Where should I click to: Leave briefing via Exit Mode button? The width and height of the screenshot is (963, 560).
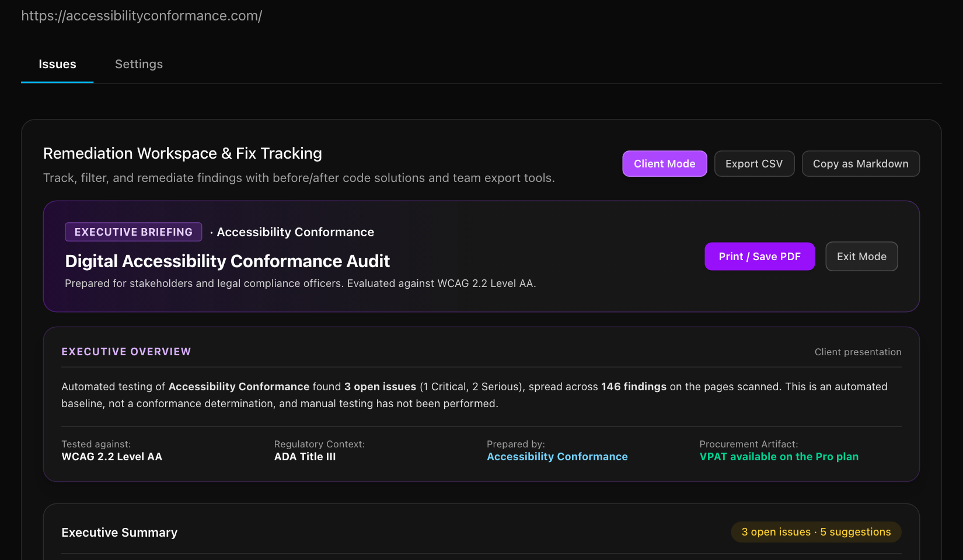[x=861, y=257]
